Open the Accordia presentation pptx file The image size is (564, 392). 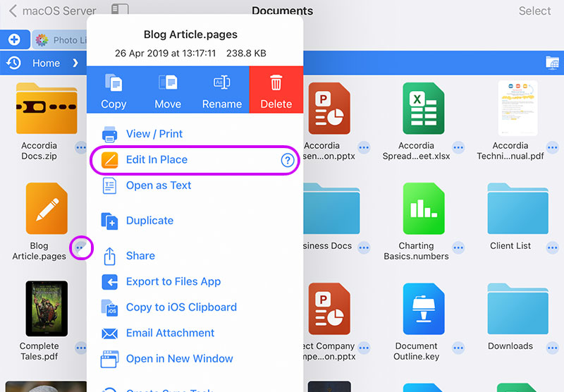[x=329, y=109]
